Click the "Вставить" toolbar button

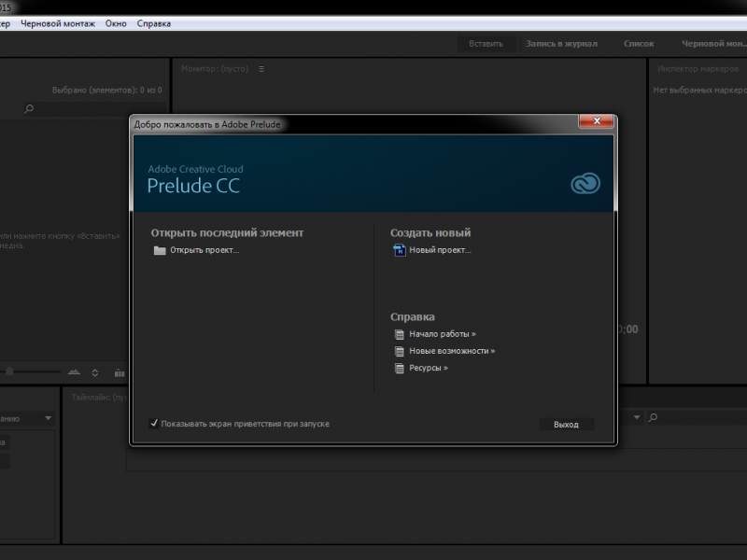click(x=486, y=44)
